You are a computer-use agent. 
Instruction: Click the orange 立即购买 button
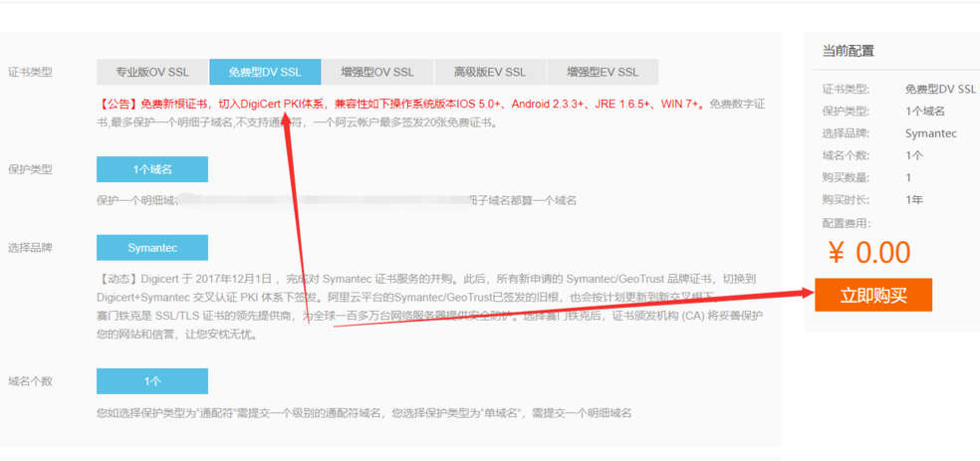tap(873, 296)
